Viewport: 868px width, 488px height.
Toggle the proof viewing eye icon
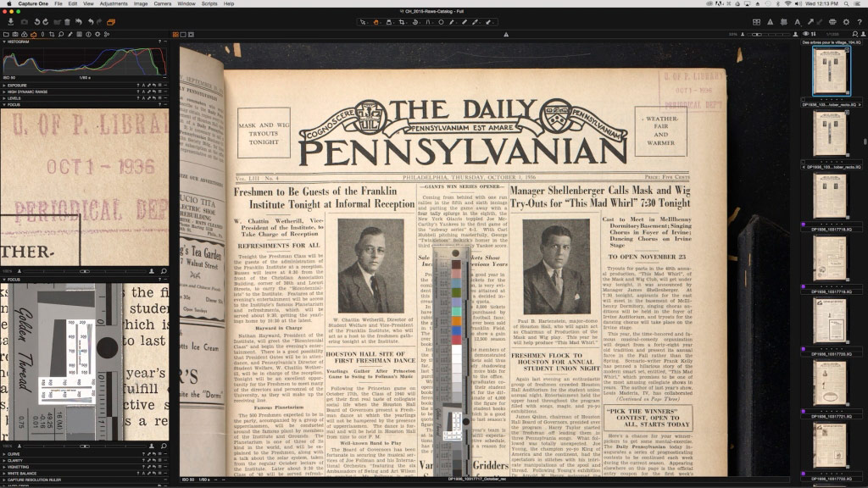coord(805,34)
